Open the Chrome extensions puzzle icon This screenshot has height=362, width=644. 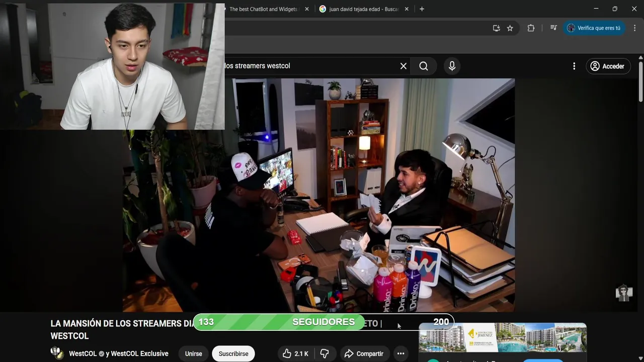(x=531, y=28)
